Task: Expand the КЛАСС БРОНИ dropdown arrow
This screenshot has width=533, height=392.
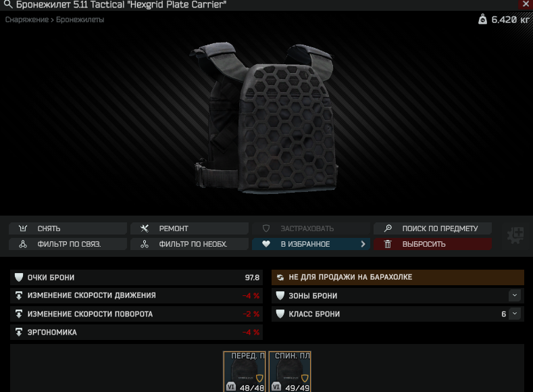Action: click(x=515, y=314)
